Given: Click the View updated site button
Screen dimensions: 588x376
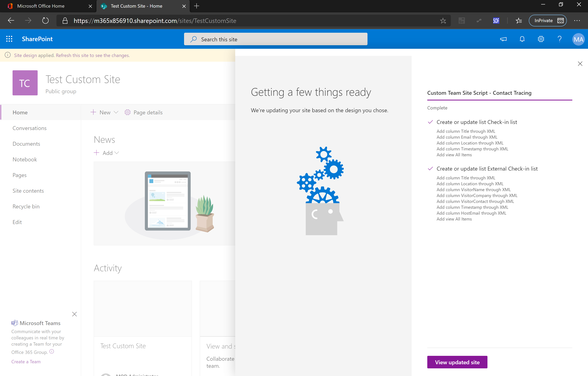Looking at the screenshot, I should [x=457, y=362].
